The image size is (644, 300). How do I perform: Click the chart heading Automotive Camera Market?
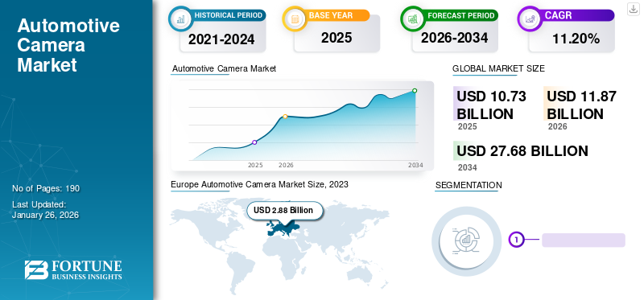coord(225,68)
